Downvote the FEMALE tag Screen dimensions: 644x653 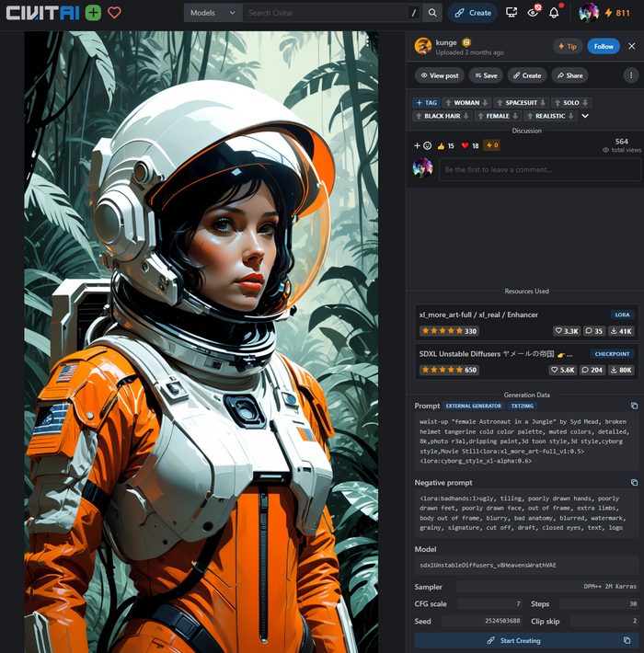515,116
